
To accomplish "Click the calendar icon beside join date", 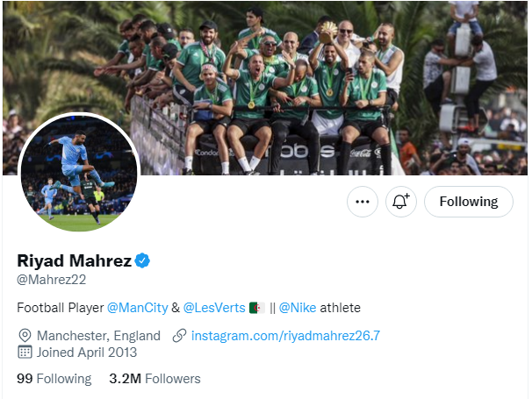I will tap(25, 353).
